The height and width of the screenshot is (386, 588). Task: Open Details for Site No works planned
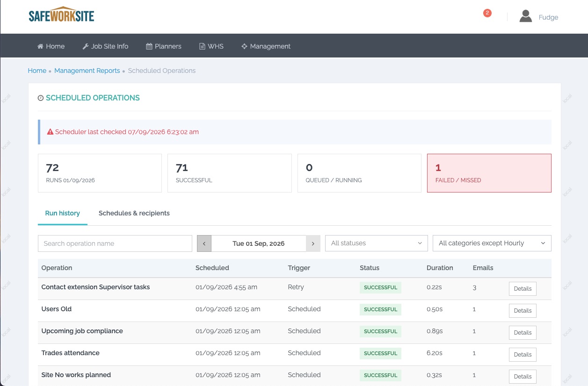click(x=523, y=377)
